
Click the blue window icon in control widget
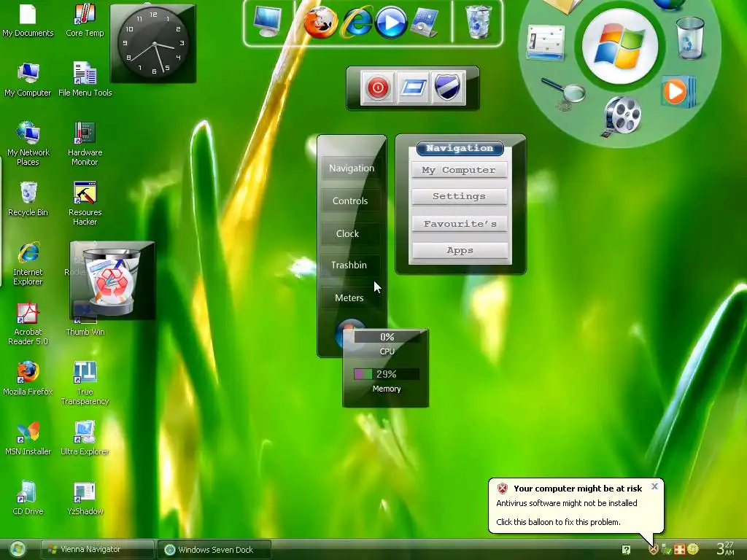point(413,87)
